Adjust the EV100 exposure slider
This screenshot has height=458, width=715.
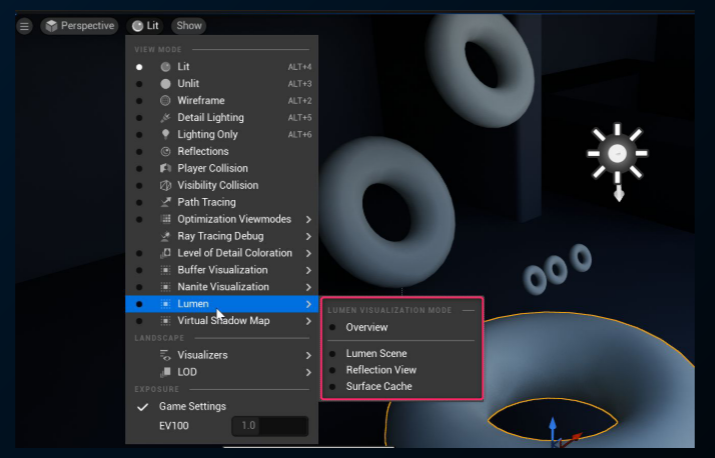pos(270,426)
